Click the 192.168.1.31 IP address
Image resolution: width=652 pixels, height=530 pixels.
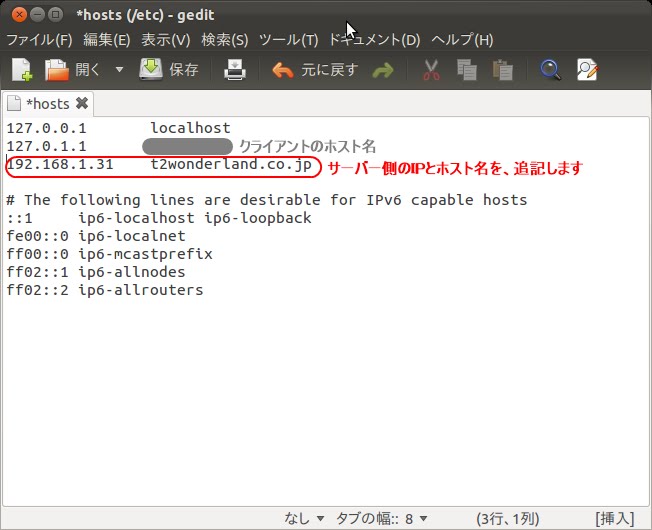[60, 164]
